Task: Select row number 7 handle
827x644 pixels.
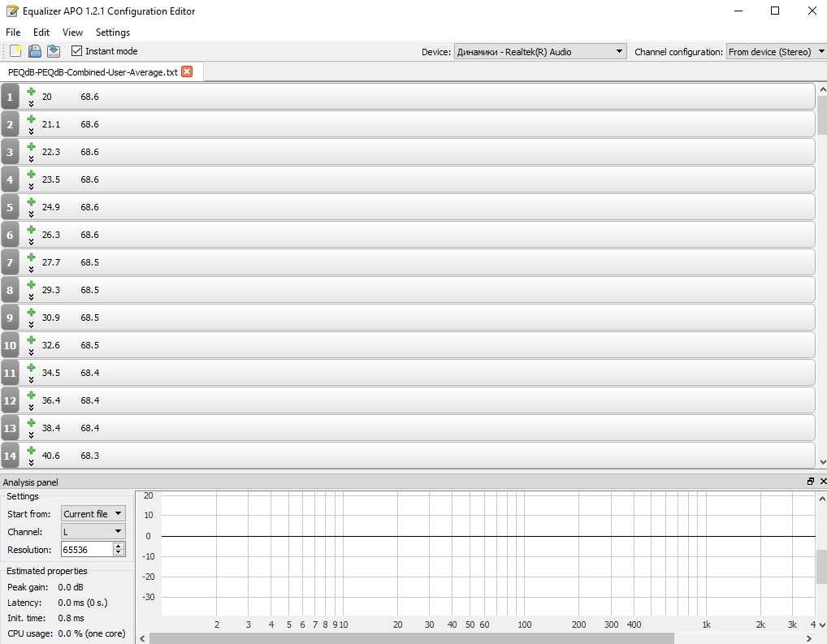Action: pos(10,262)
